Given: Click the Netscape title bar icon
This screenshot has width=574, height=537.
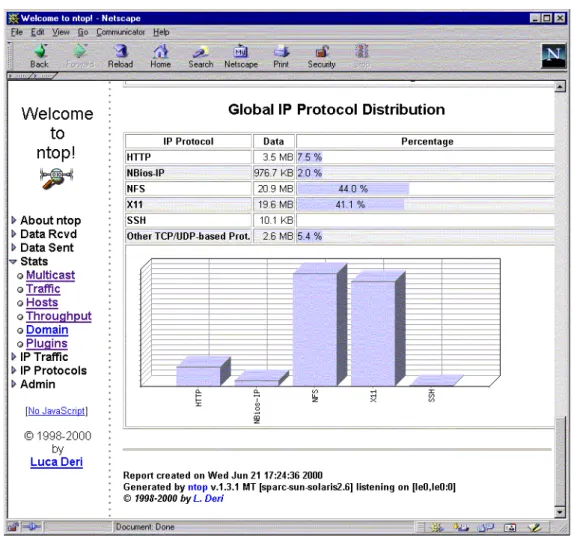Looking at the screenshot, I should tap(14, 18).
